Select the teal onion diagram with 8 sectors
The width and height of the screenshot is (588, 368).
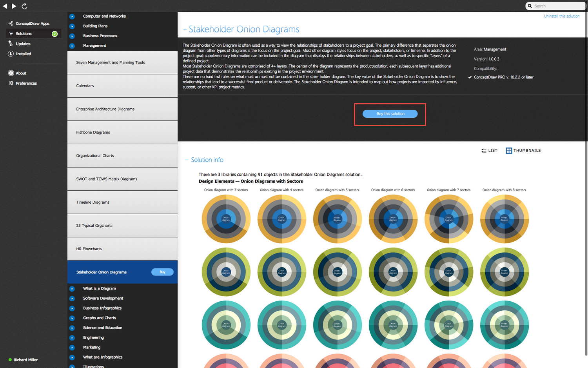(x=505, y=325)
